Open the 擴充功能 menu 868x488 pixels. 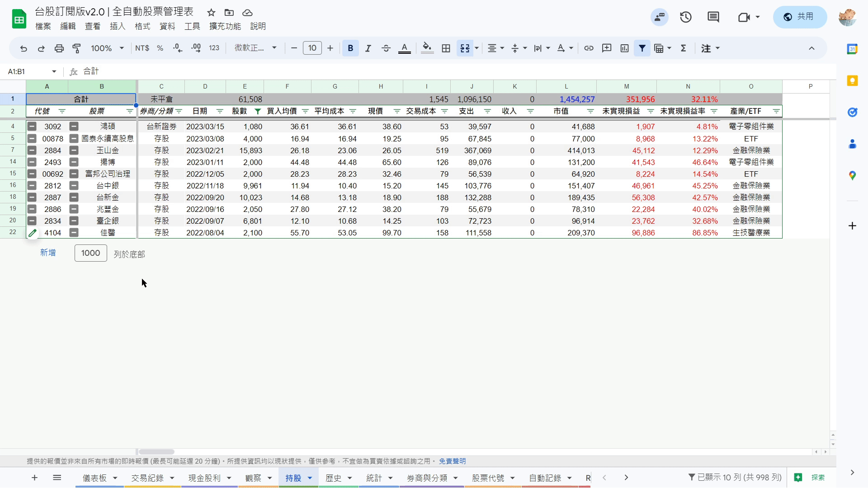click(x=225, y=26)
